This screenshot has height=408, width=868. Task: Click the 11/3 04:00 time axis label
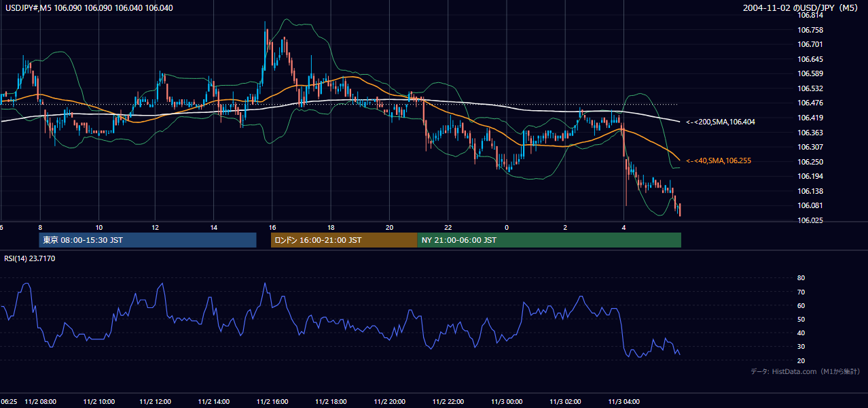pyautogui.click(x=624, y=401)
